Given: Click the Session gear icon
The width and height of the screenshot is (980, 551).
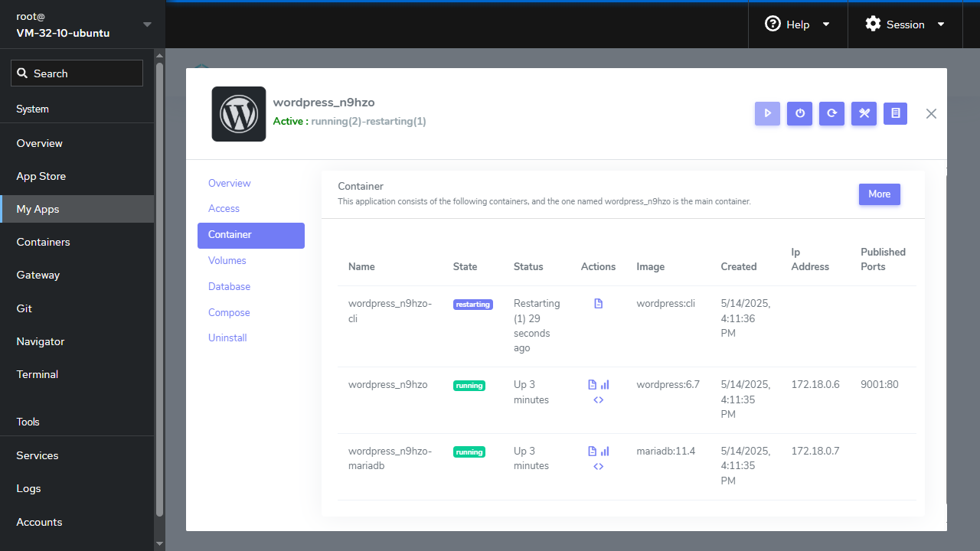Looking at the screenshot, I should click(x=873, y=24).
